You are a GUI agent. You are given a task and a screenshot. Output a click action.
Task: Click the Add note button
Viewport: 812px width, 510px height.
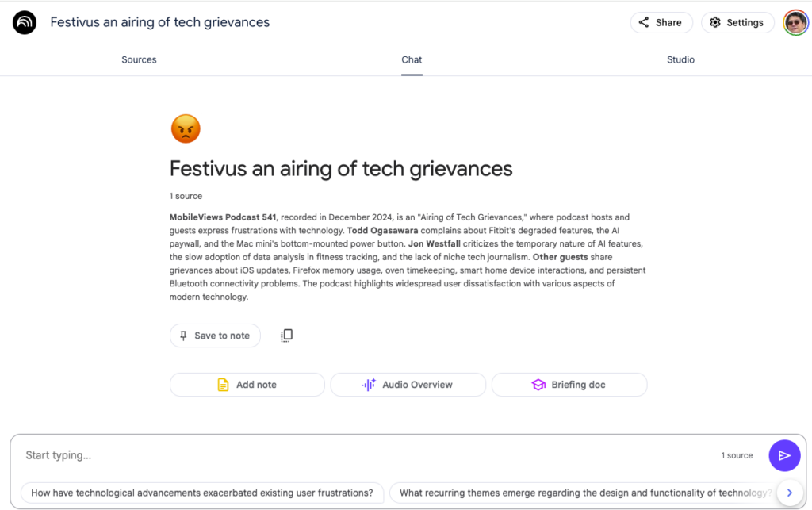[247, 385]
